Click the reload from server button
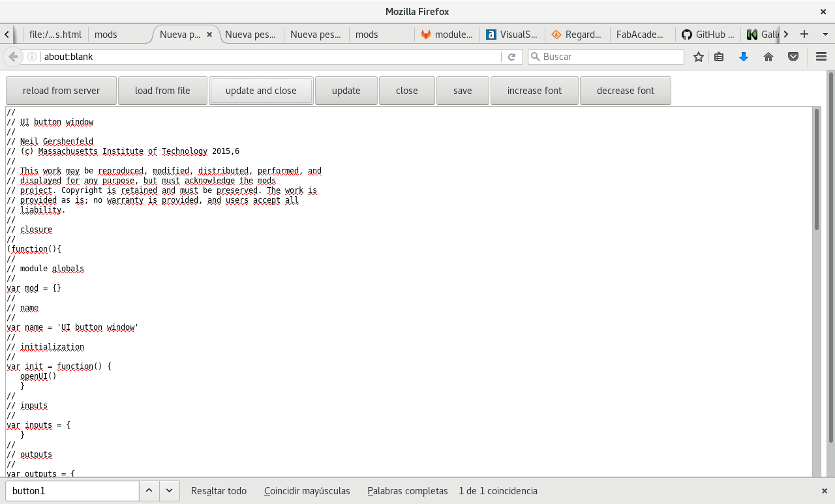This screenshot has width=835, height=504. tap(61, 91)
